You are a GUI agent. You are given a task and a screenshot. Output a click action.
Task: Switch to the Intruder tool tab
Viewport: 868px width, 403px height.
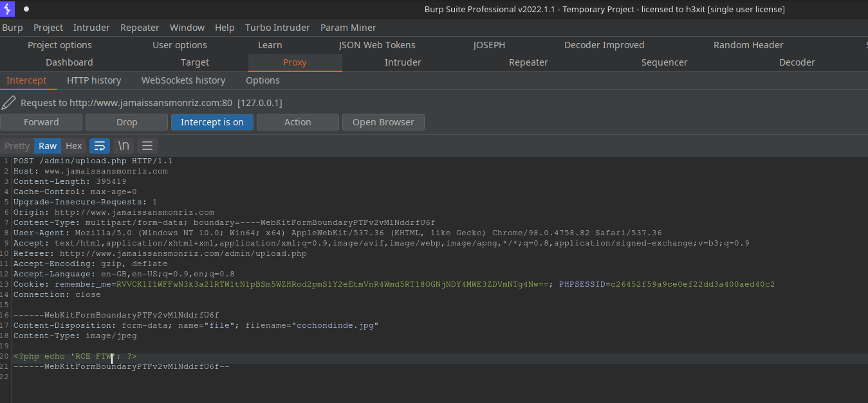pos(403,62)
